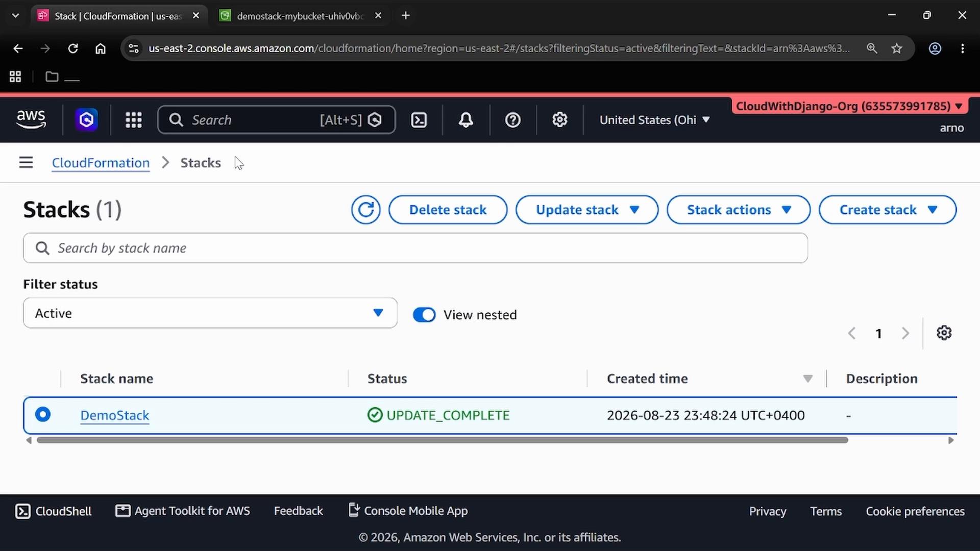Toggle the View nested switch
The height and width of the screenshot is (551, 980).
pyautogui.click(x=424, y=315)
